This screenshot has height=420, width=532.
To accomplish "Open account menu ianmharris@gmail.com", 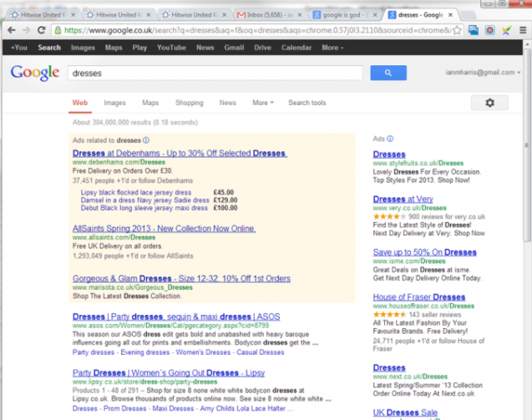I will [483, 73].
